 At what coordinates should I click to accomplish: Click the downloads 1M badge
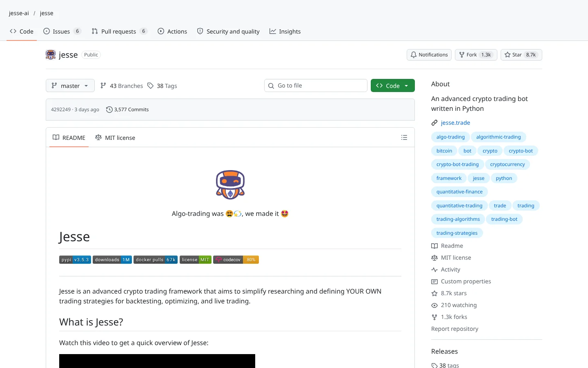click(x=112, y=260)
